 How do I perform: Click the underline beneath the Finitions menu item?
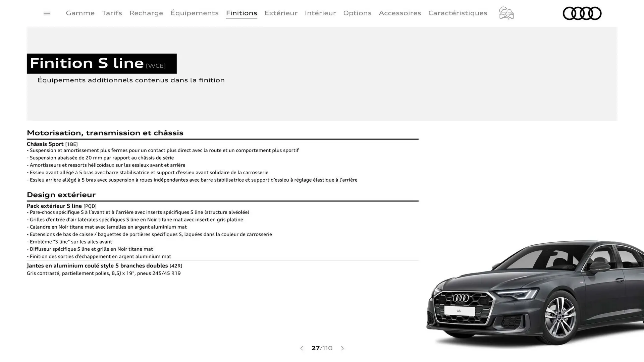tap(241, 18)
